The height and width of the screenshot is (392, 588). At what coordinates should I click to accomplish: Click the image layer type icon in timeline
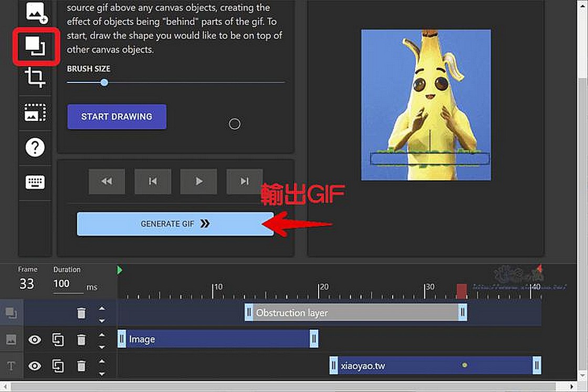(11, 340)
